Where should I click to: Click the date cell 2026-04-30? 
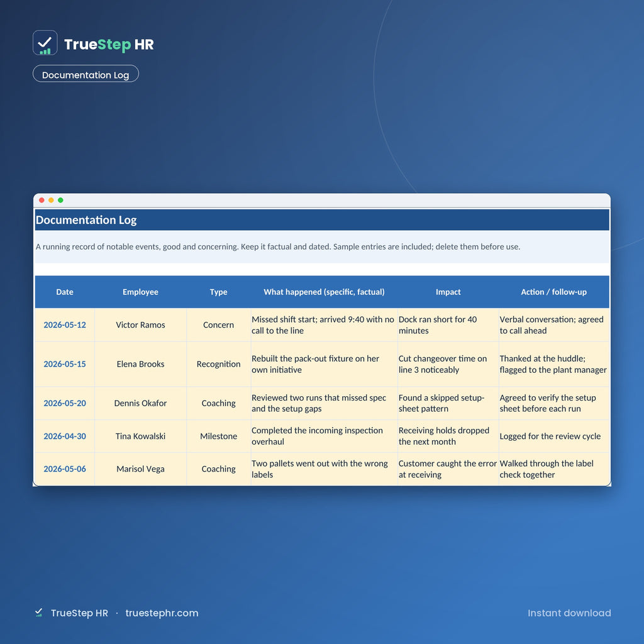pos(65,436)
